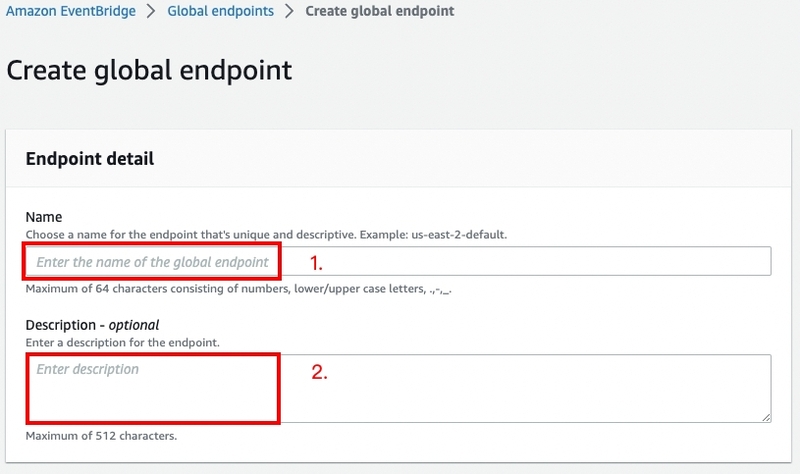The height and width of the screenshot is (474, 800).
Task: Grab the description textarea resize handle
Action: pyautogui.click(x=766, y=417)
